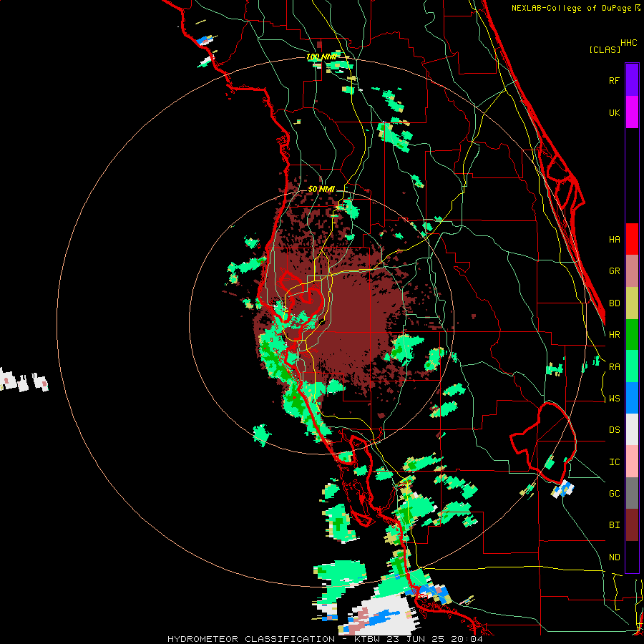Click the 'UK' legend label
The width and height of the screenshot is (644, 644).
click(614, 112)
